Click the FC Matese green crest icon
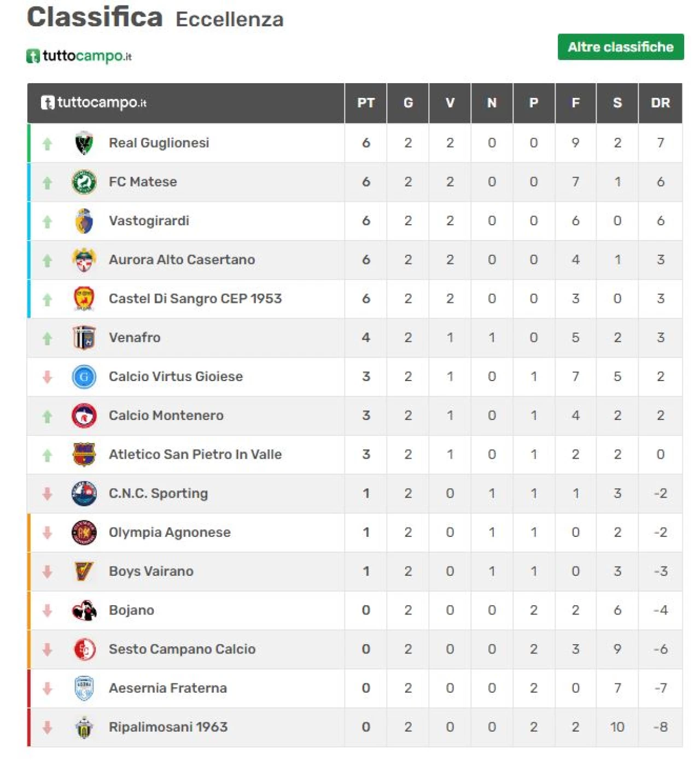This screenshot has height=760, width=700. pos(84,182)
